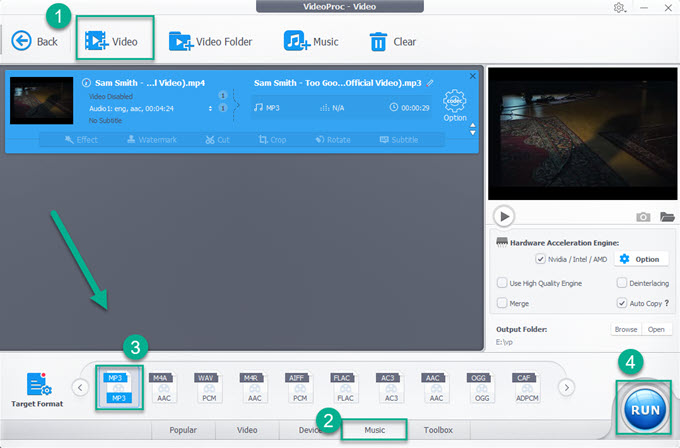Open the Rotate tool
This screenshot has width=680, height=448.
point(333,140)
